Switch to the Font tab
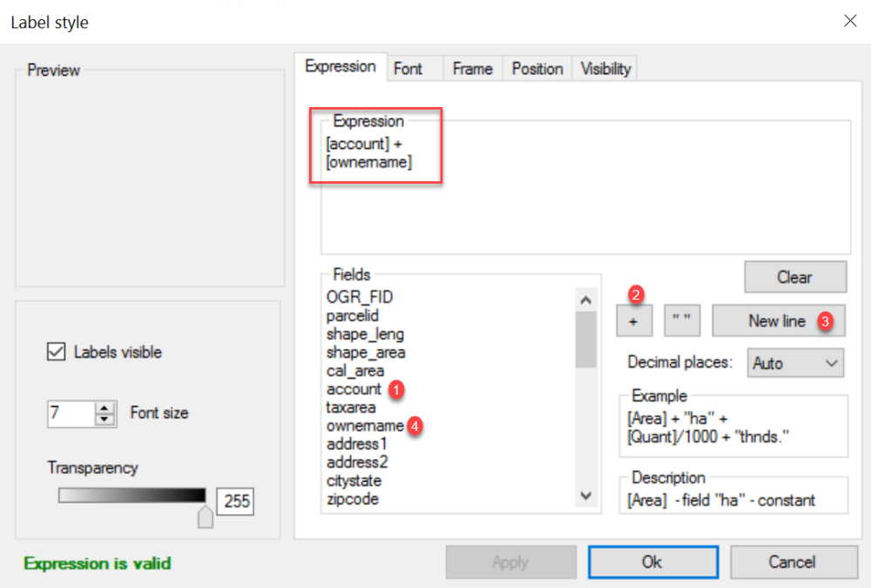Viewport: 871px width, 588px height. coord(414,68)
